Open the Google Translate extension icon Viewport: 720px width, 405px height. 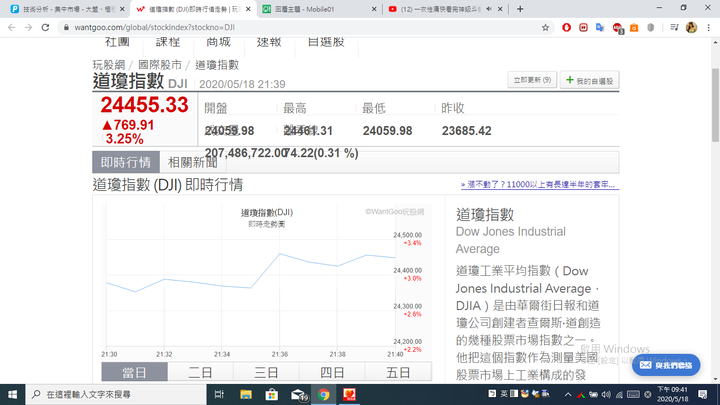[600, 28]
